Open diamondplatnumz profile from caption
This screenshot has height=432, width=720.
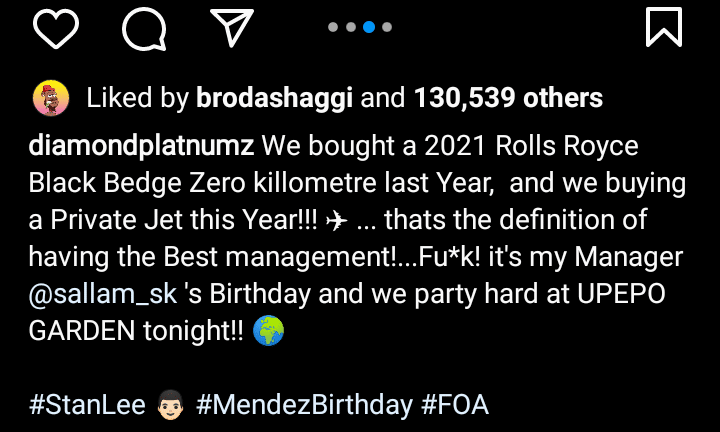point(143,148)
